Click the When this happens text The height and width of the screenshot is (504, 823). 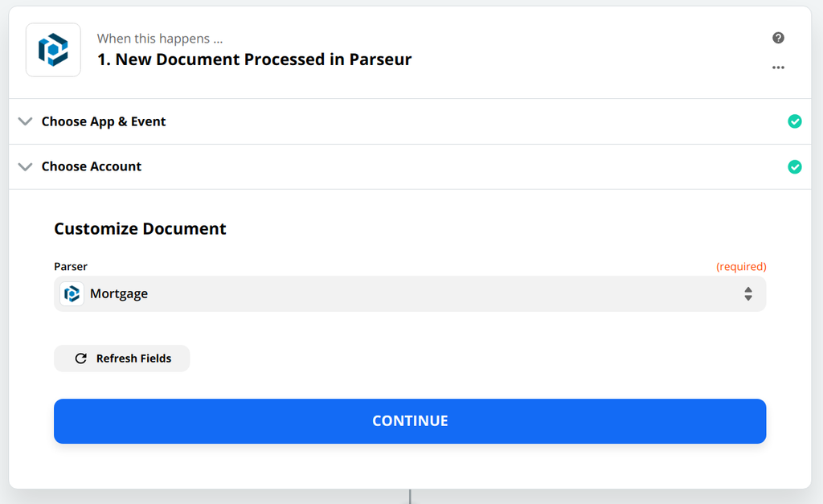click(159, 38)
